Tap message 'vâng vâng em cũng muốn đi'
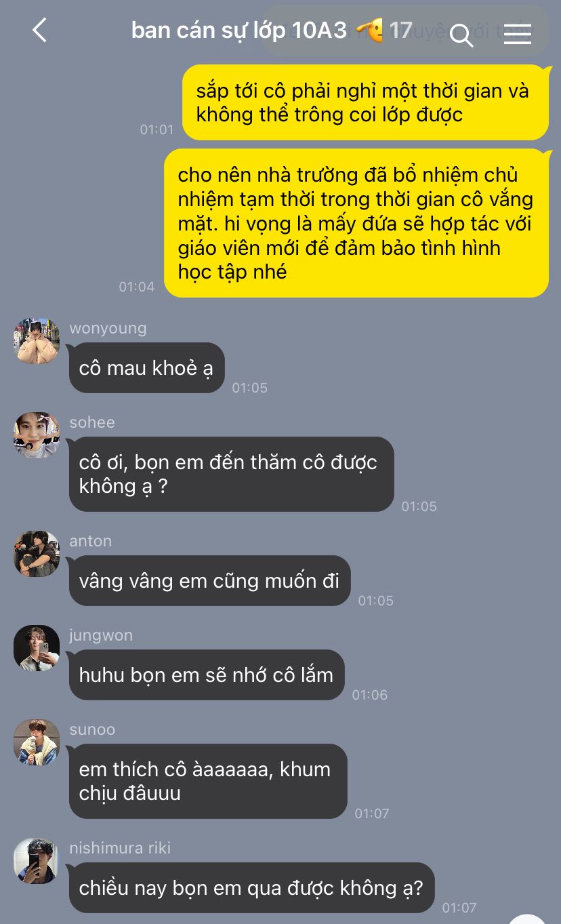561x924 pixels. pyautogui.click(x=209, y=581)
